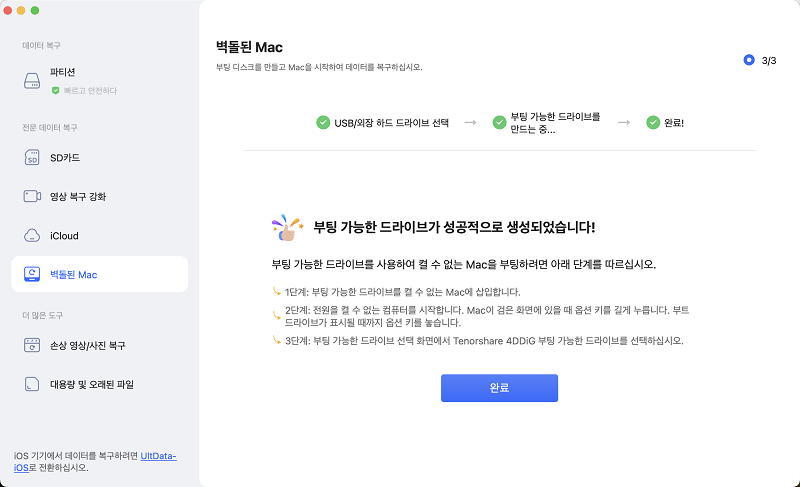
Task: Click the 완료! step label
Action: tap(673, 122)
